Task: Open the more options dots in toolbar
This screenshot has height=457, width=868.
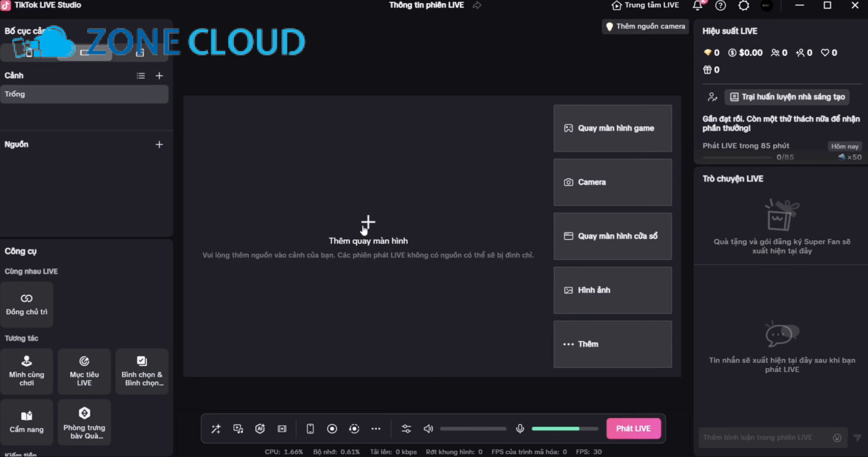Action: (376, 429)
